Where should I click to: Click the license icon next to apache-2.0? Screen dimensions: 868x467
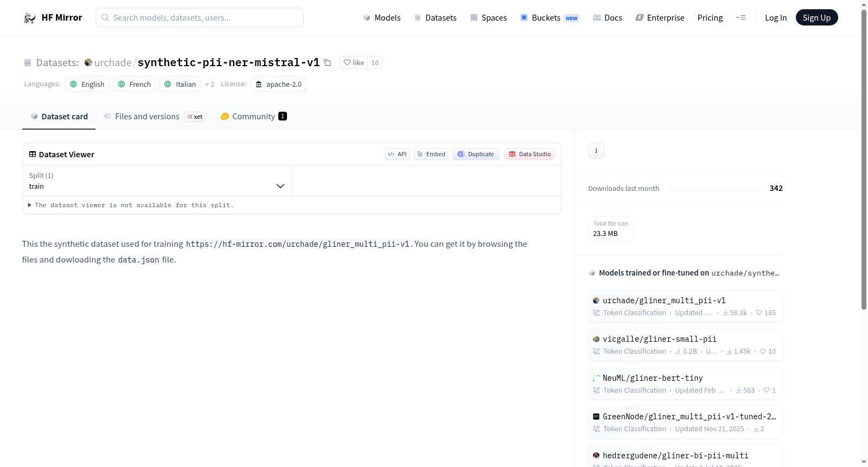259,84
